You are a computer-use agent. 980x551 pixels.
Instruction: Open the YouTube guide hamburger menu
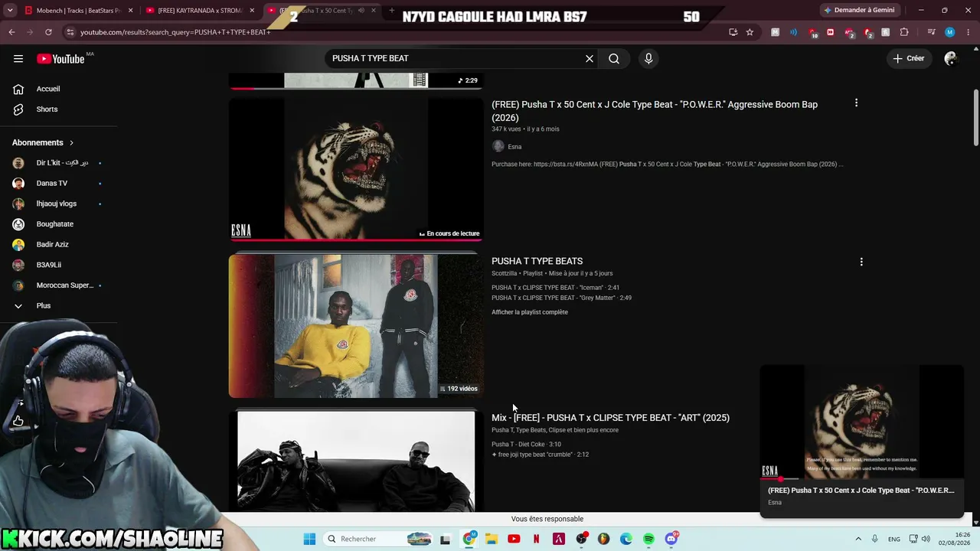click(x=18, y=59)
